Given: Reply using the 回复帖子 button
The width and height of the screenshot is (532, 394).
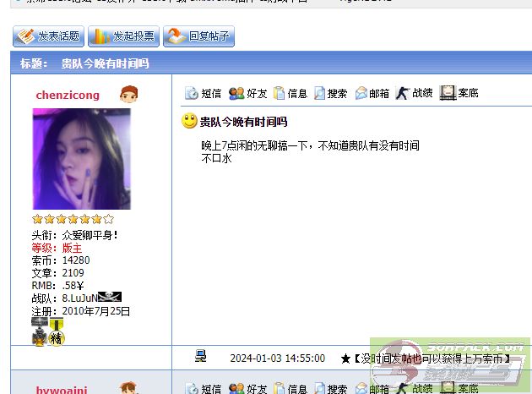Looking at the screenshot, I should [x=198, y=36].
